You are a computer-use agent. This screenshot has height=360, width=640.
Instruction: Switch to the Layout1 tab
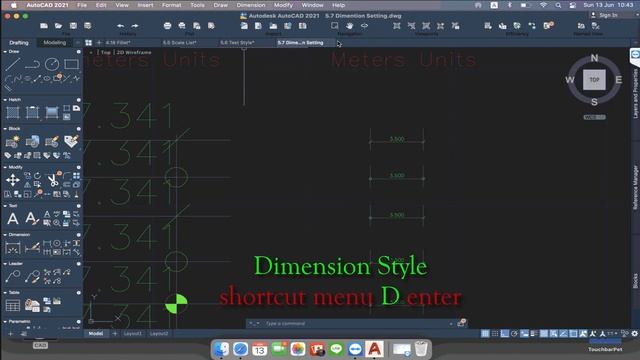coord(133,333)
